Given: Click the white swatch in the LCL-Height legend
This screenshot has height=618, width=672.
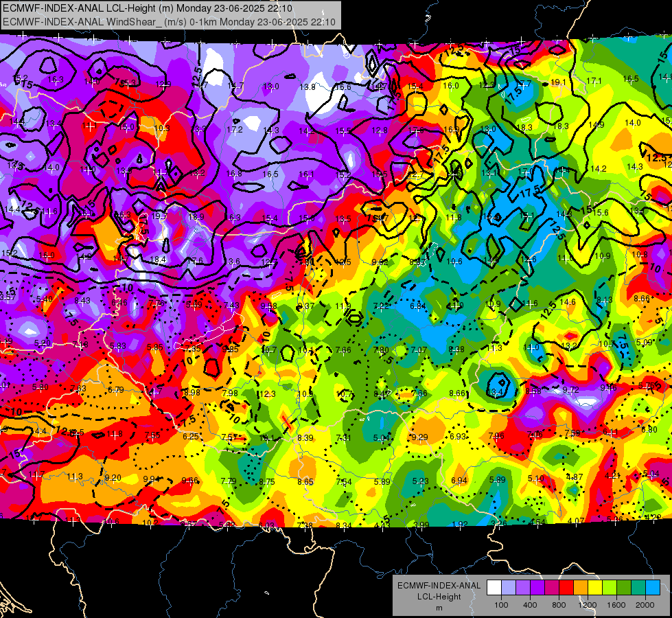Looking at the screenshot, I should click(494, 588).
